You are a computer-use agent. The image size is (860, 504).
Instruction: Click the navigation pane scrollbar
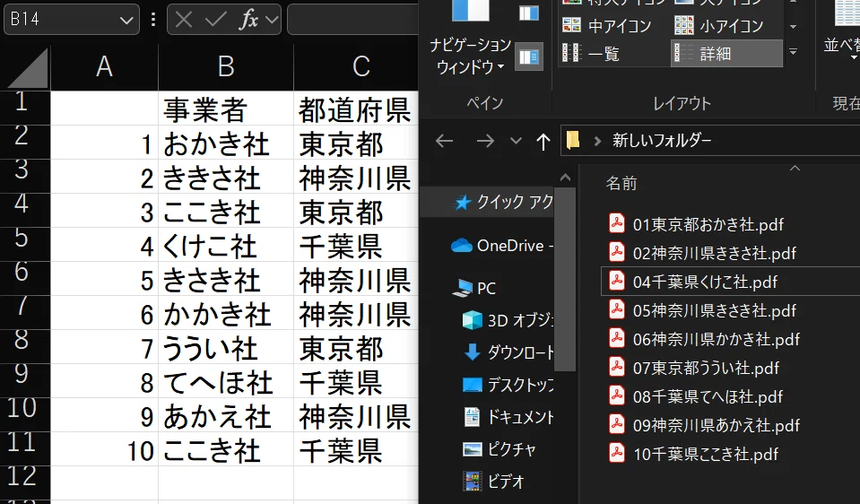pyautogui.click(x=566, y=279)
